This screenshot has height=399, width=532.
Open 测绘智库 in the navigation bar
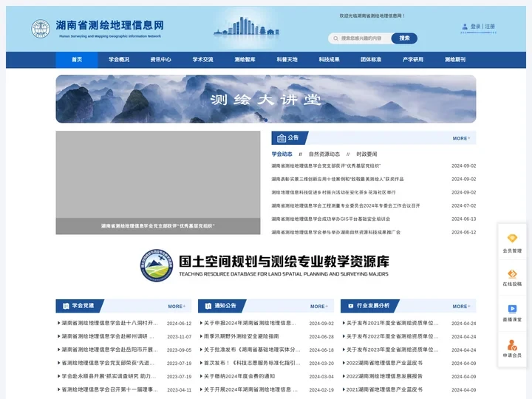click(245, 60)
